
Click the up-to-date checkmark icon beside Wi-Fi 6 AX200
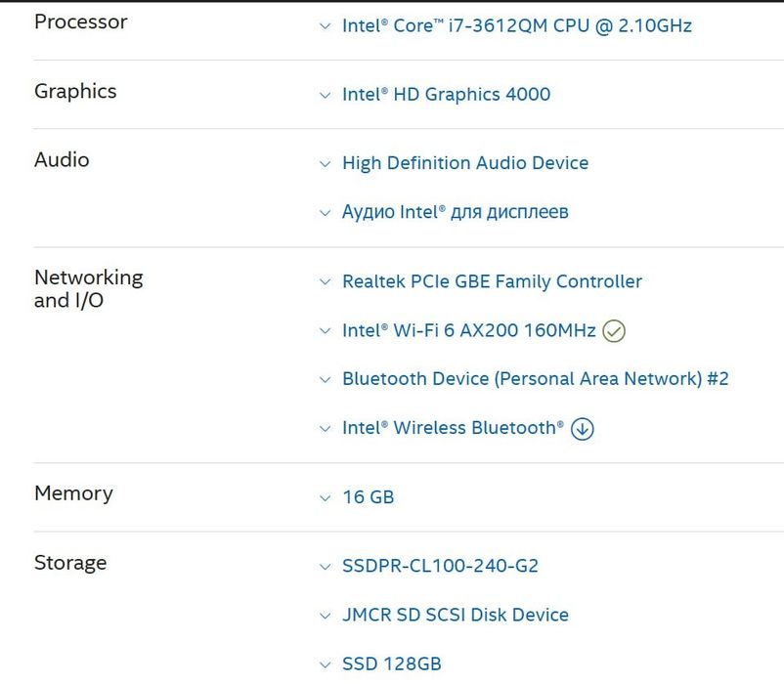click(x=614, y=330)
